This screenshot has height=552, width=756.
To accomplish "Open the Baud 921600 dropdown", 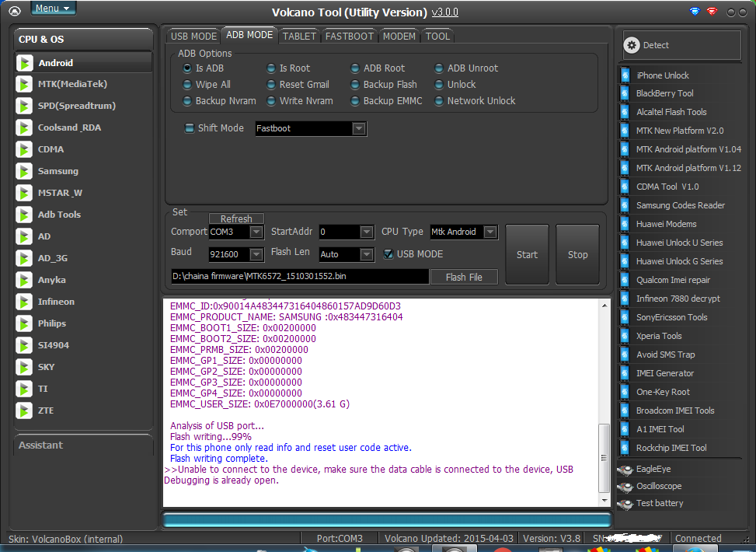I will (x=256, y=255).
